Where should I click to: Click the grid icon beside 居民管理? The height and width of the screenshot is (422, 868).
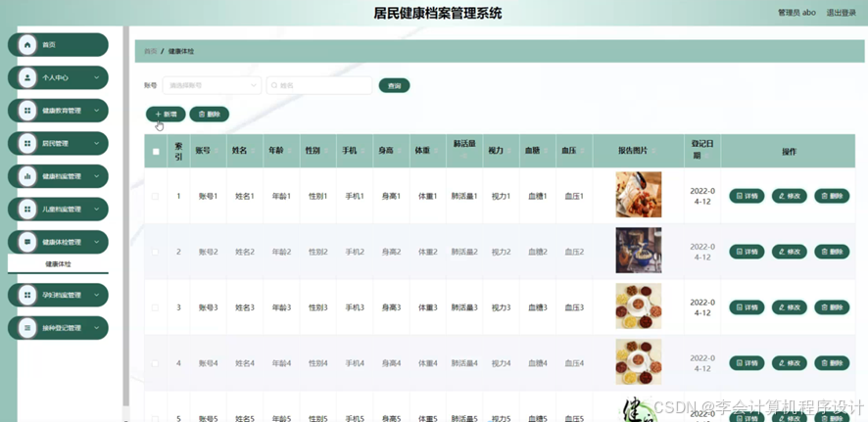pyautogui.click(x=27, y=143)
